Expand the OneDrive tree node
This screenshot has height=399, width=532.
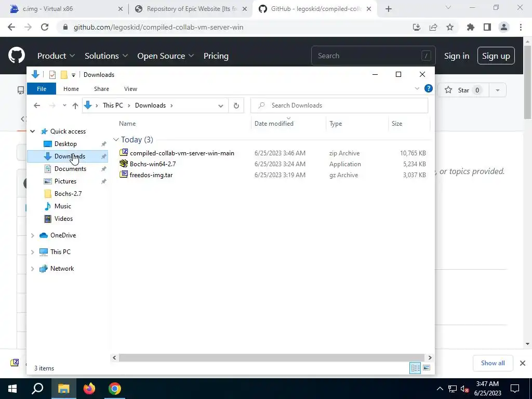point(33,235)
